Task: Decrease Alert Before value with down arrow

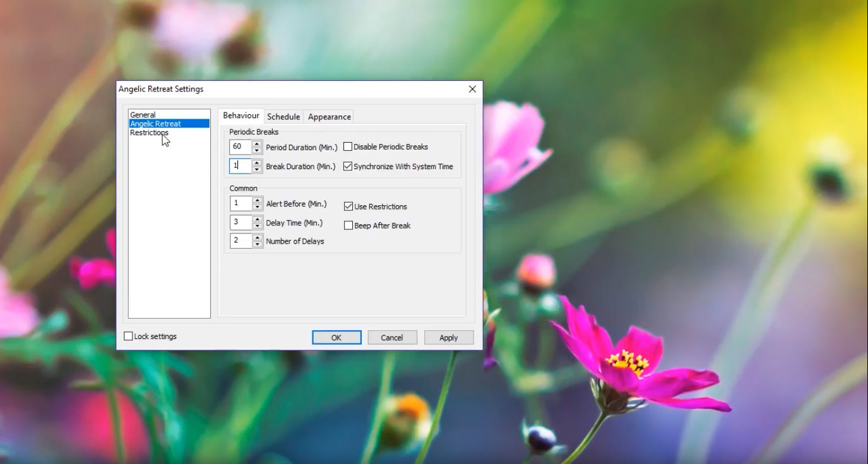Action: (257, 207)
